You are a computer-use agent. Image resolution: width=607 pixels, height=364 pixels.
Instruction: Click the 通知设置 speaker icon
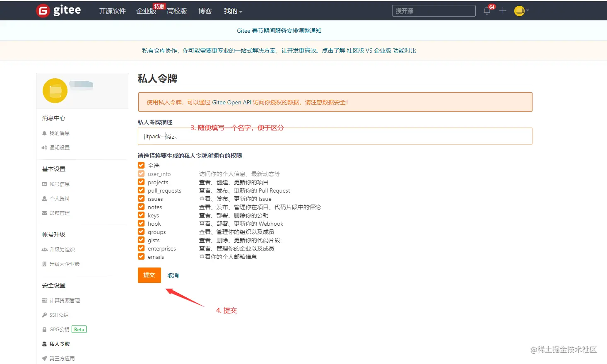tap(44, 148)
